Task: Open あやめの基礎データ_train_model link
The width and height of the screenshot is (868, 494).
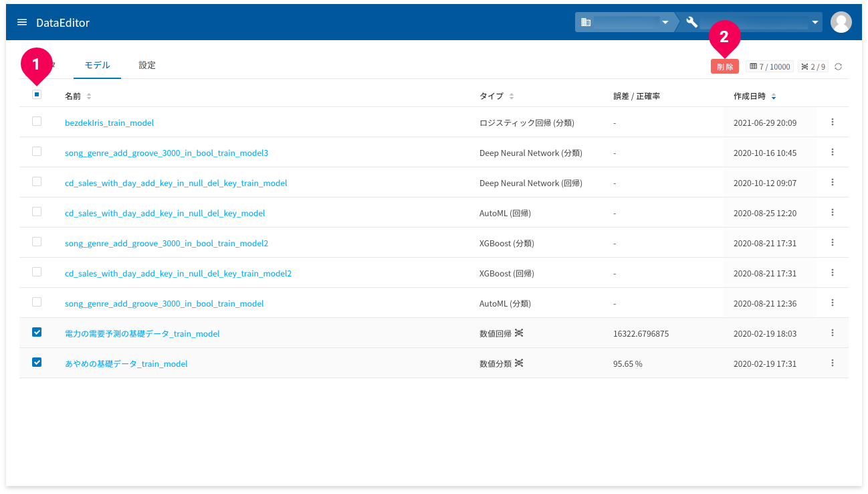Action: [x=126, y=363]
